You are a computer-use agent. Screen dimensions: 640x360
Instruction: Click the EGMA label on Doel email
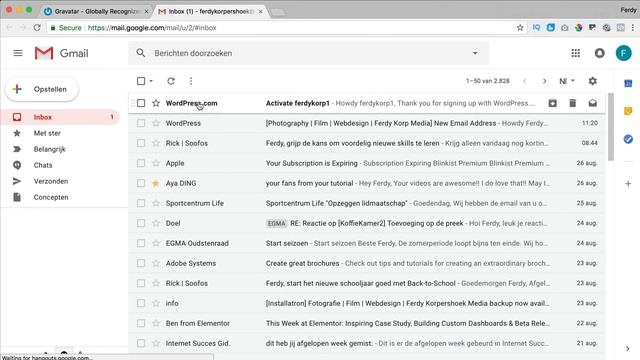click(276, 223)
